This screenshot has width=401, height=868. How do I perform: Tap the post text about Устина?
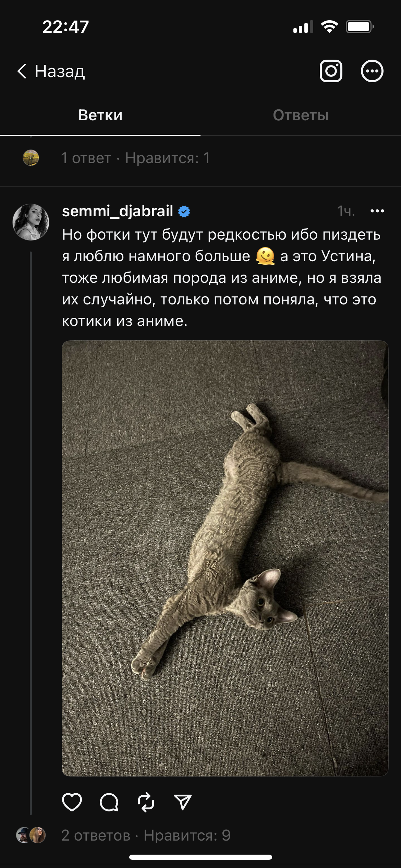click(221, 278)
